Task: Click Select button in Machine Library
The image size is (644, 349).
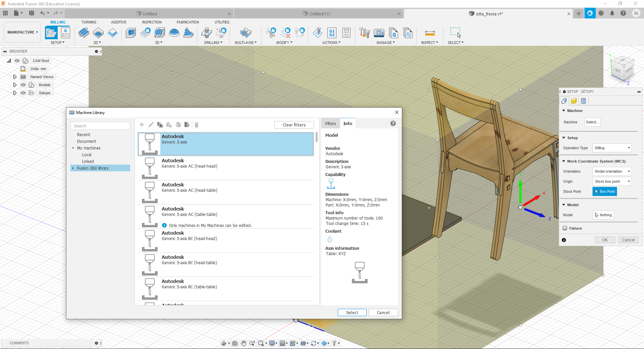Action: (x=352, y=312)
